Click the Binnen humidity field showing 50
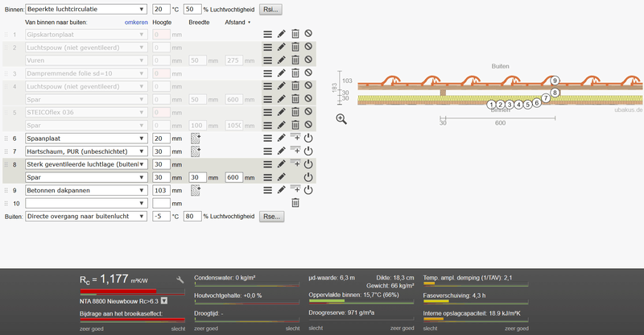644x335 pixels. click(192, 9)
